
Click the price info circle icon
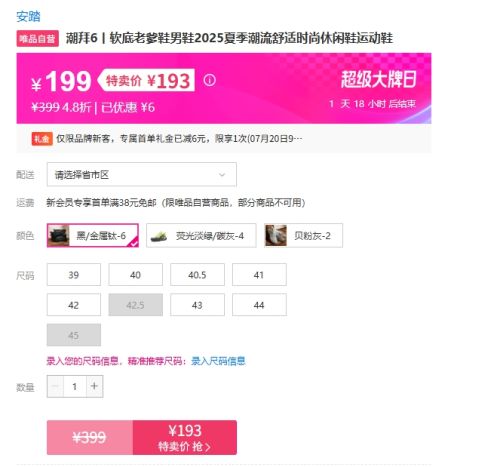coord(209,80)
